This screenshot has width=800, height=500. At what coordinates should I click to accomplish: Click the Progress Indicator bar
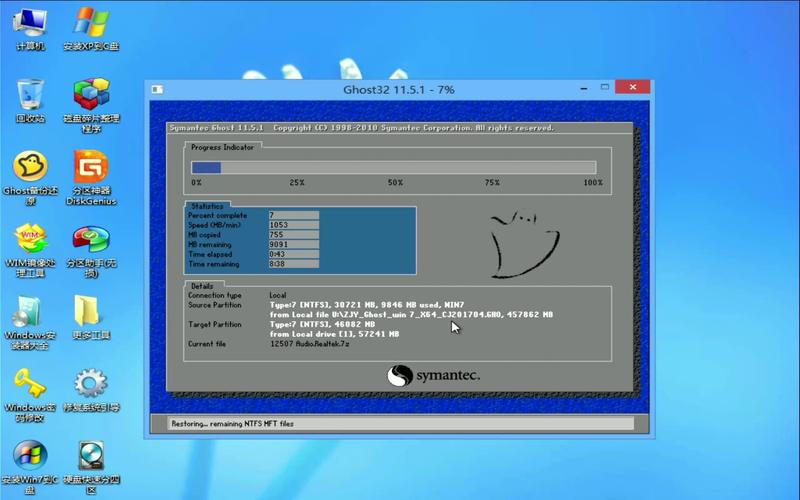click(x=394, y=168)
